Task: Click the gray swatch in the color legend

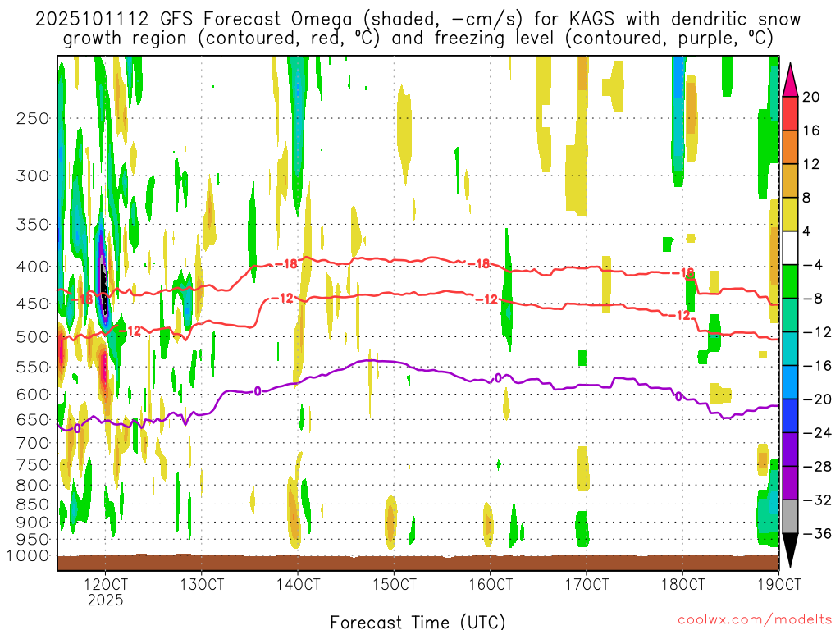Action: click(790, 517)
